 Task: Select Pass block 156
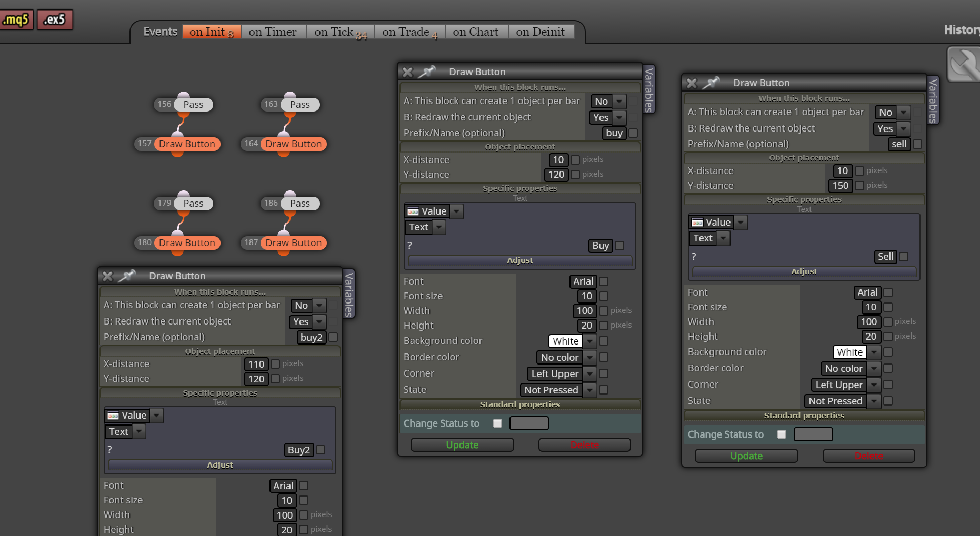pos(193,105)
